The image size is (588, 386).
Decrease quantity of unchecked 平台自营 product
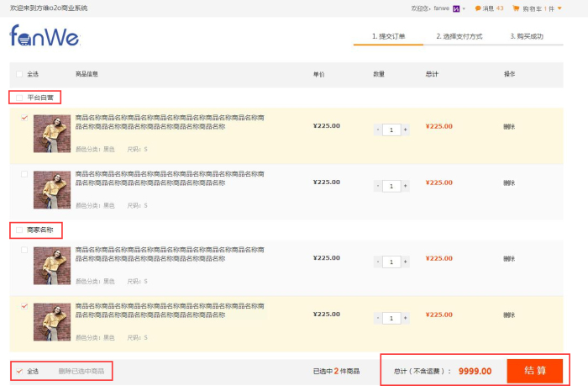click(x=378, y=186)
